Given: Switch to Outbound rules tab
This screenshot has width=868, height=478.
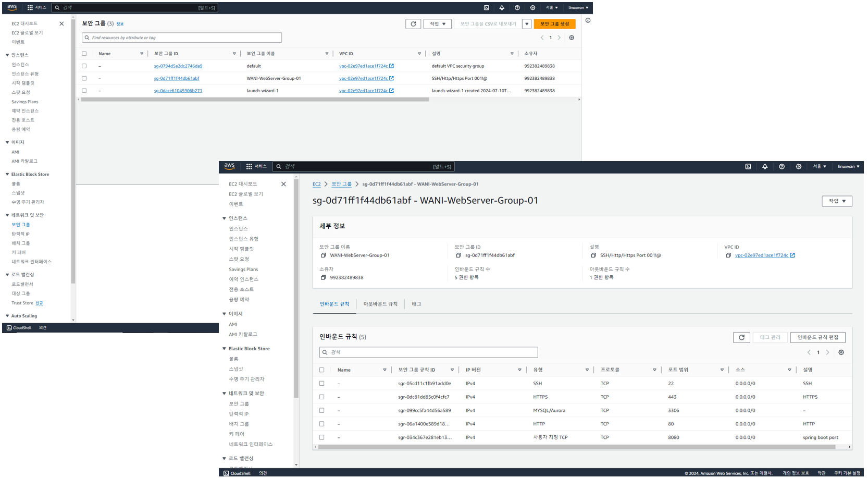Looking at the screenshot, I should click(380, 304).
